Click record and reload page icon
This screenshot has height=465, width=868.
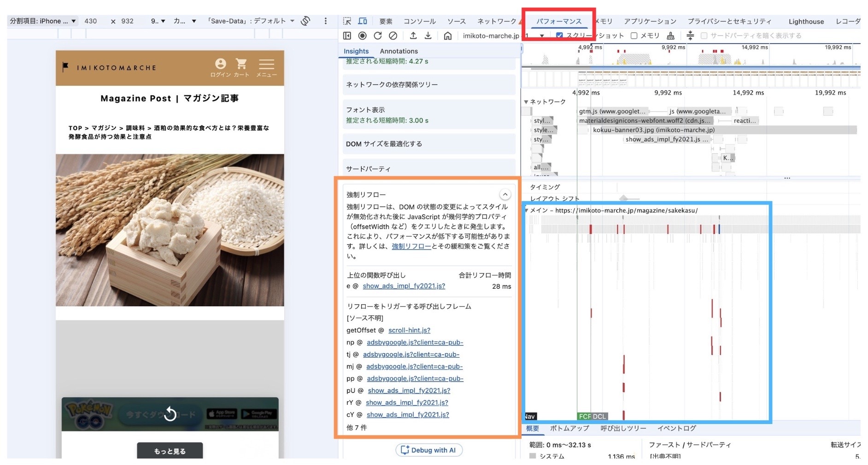coord(378,35)
